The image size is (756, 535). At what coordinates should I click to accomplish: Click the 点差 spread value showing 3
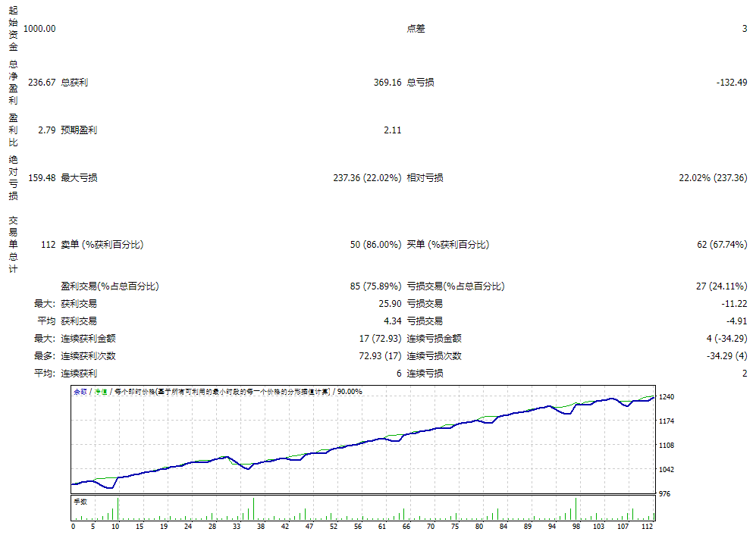tap(743, 29)
